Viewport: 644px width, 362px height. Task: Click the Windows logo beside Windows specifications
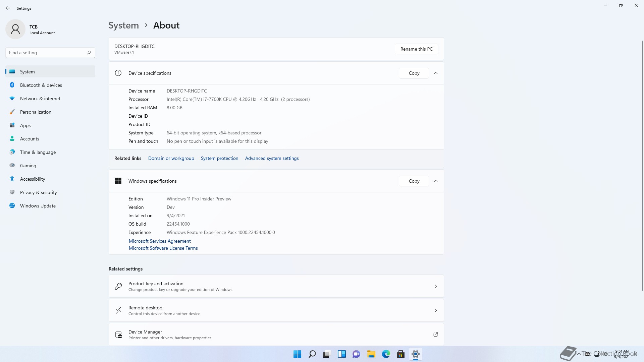(x=118, y=181)
